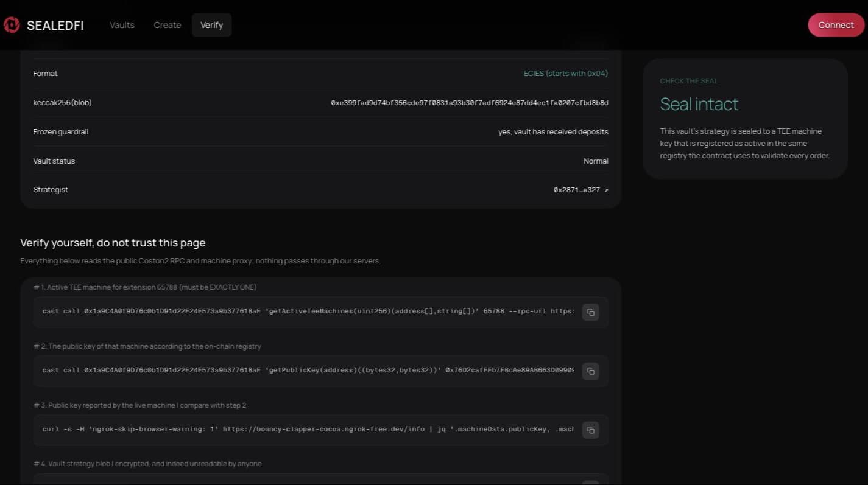This screenshot has height=485, width=868.
Task: Click the Seal intact heading
Action: coord(699,104)
